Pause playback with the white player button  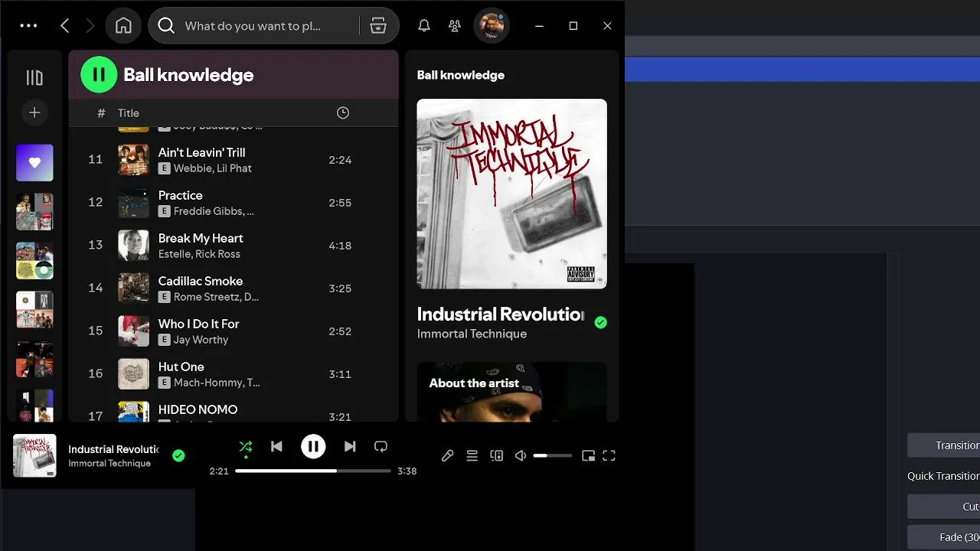point(313,447)
